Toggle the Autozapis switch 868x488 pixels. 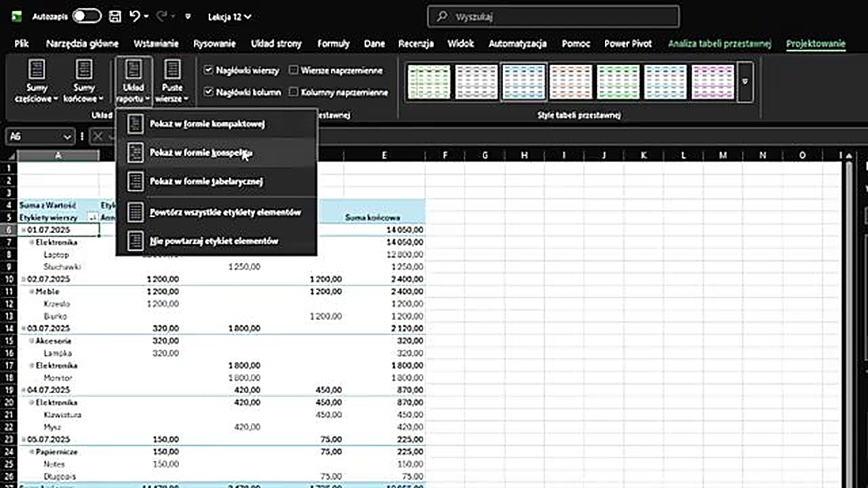tap(86, 16)
